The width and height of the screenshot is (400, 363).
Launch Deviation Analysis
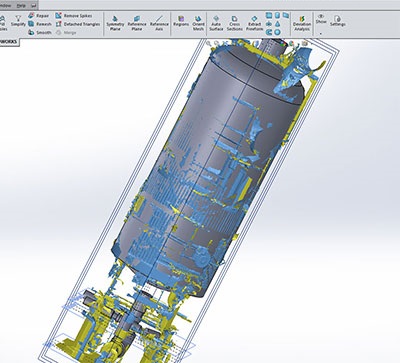pos(302,23)
